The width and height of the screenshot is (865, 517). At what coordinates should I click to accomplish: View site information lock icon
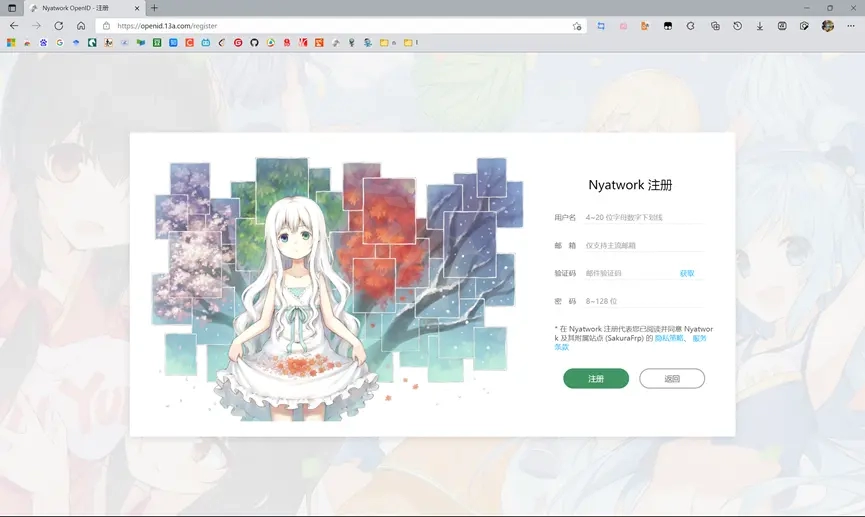(106, 26)
